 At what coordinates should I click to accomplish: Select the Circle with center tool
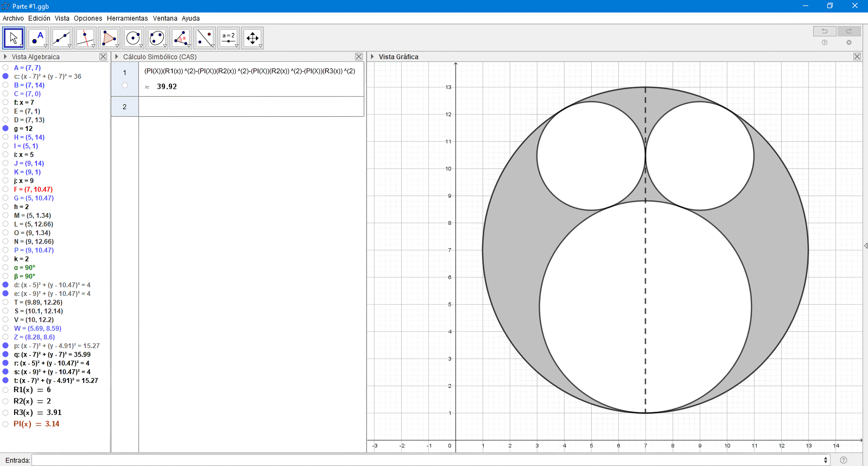click(x=133, y=38)
